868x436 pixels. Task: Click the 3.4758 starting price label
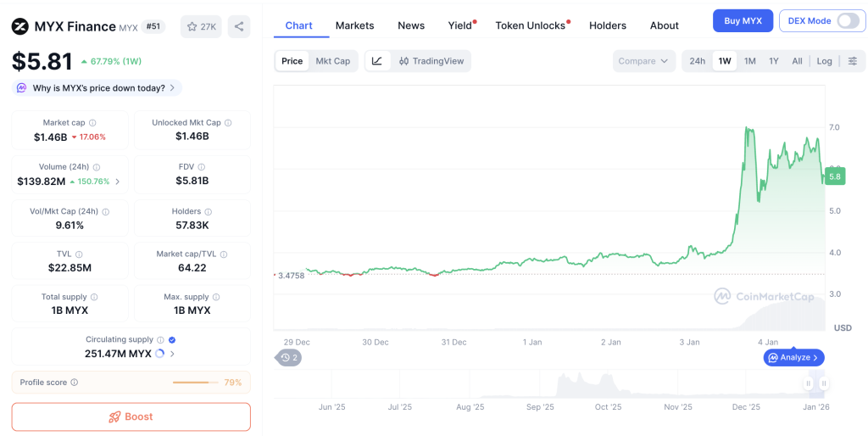pyautogui.click(x=292, y=275)
